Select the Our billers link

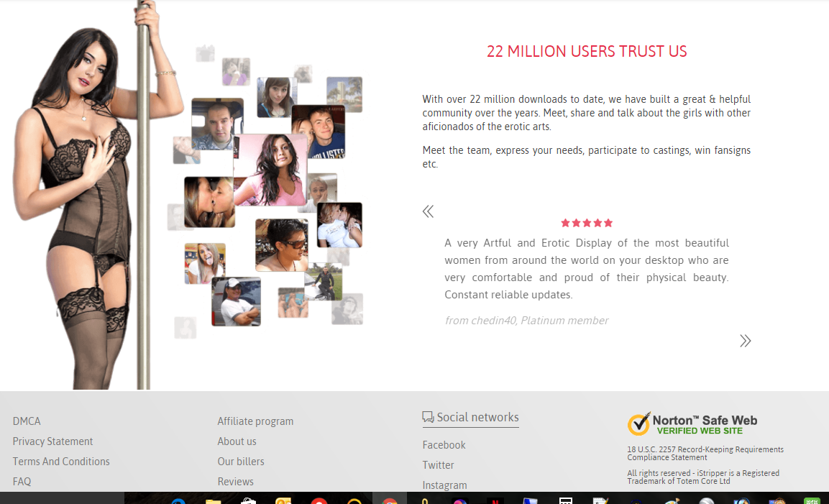point(241,462)
